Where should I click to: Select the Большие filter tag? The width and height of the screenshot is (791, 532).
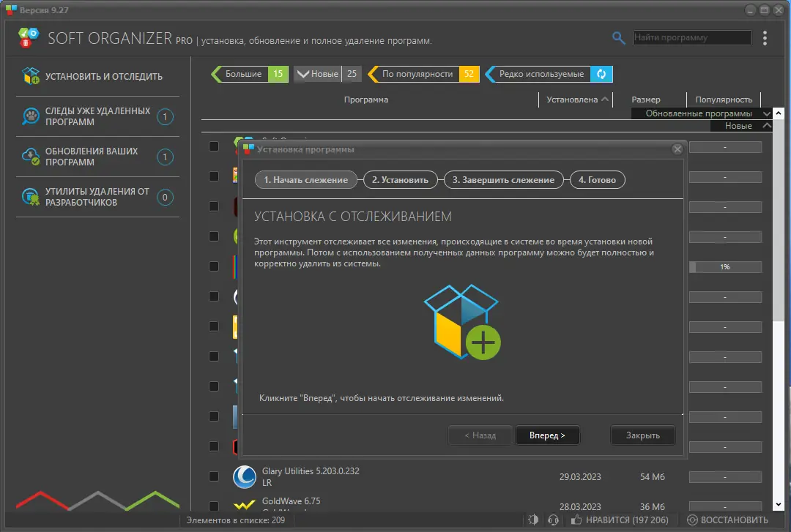(250, 74)
